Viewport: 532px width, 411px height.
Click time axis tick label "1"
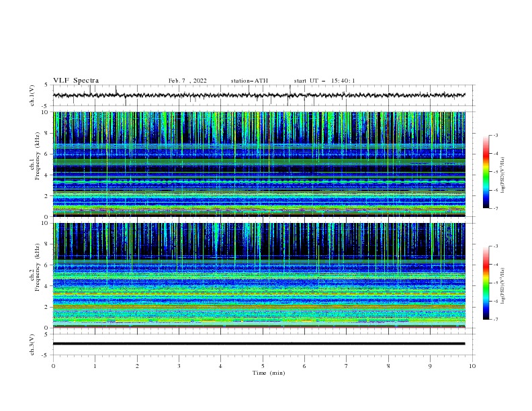(95, 366)
